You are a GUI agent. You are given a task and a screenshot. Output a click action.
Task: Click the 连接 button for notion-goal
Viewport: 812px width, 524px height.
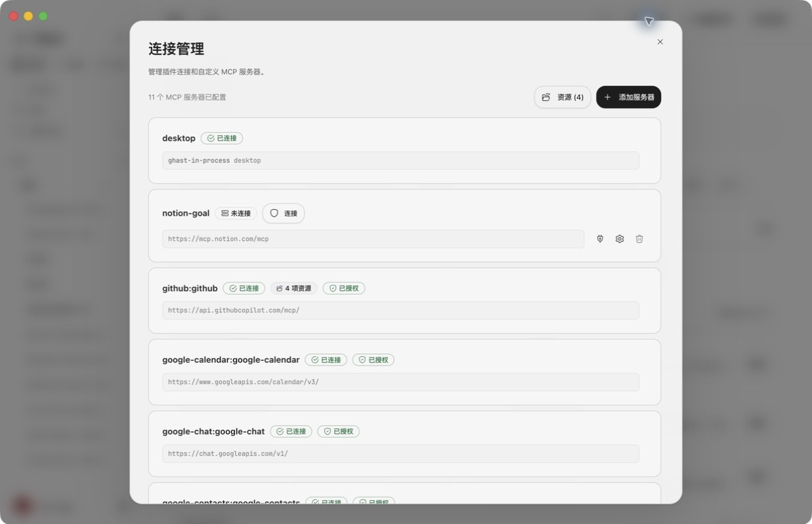click(x=283, y=213)
